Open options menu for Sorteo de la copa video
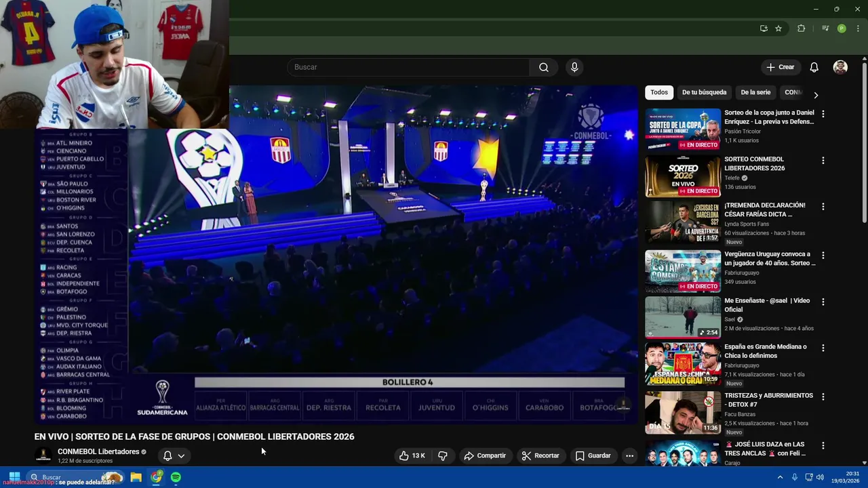 [823, 114]
